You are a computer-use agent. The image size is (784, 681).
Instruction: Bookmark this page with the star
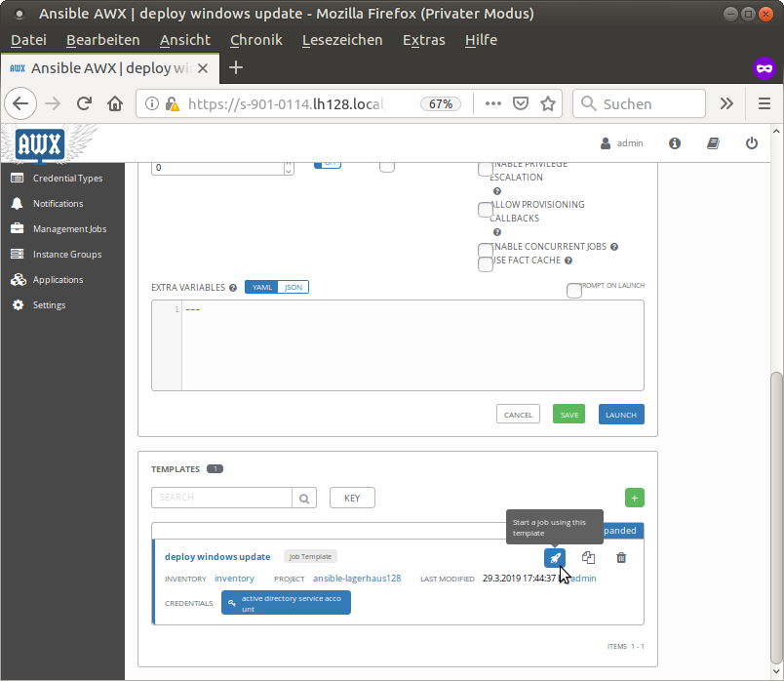point(548,103)
